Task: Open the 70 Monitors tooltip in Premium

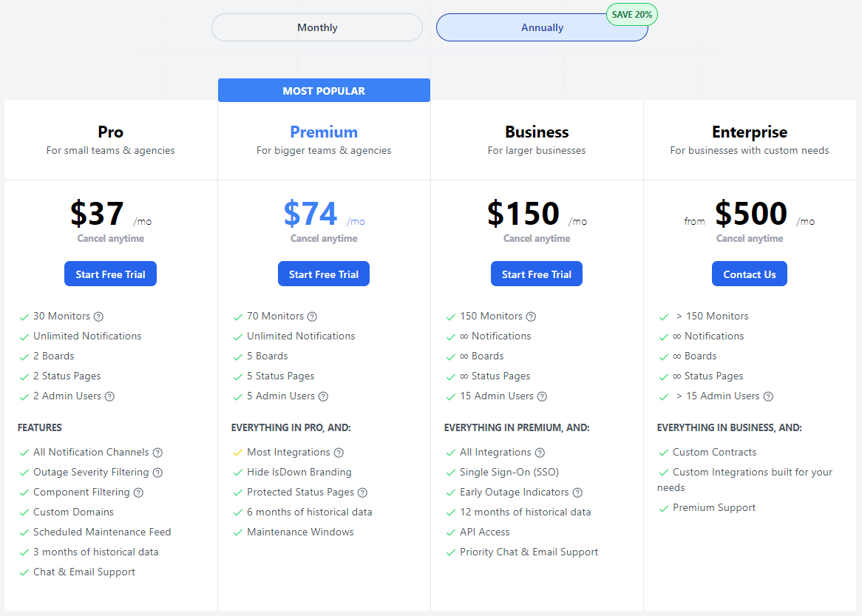Action: (x=312, y=316)
